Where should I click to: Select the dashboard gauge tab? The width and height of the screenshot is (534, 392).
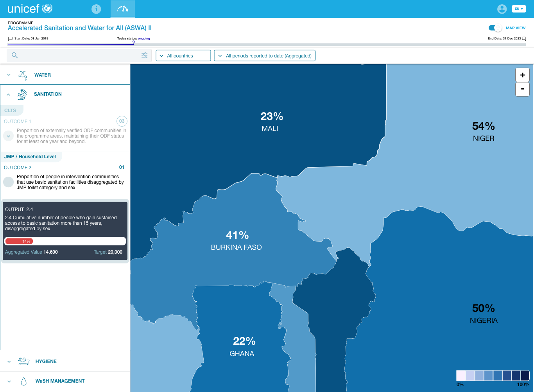[x=123, y=9]
